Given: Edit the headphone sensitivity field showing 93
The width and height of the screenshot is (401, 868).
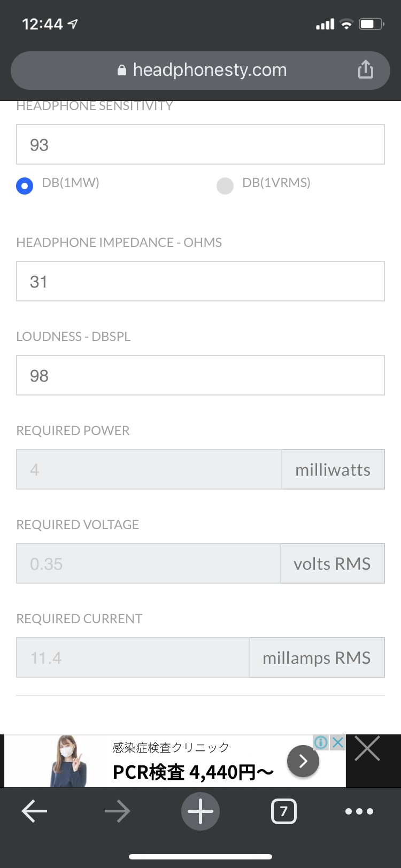Looking at the screenshot, I should [200, 144].
